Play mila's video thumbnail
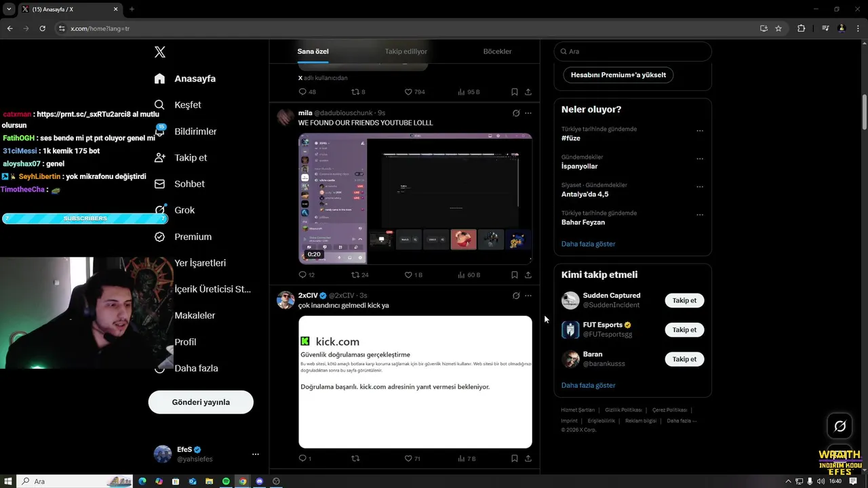 tap(415, 199)
